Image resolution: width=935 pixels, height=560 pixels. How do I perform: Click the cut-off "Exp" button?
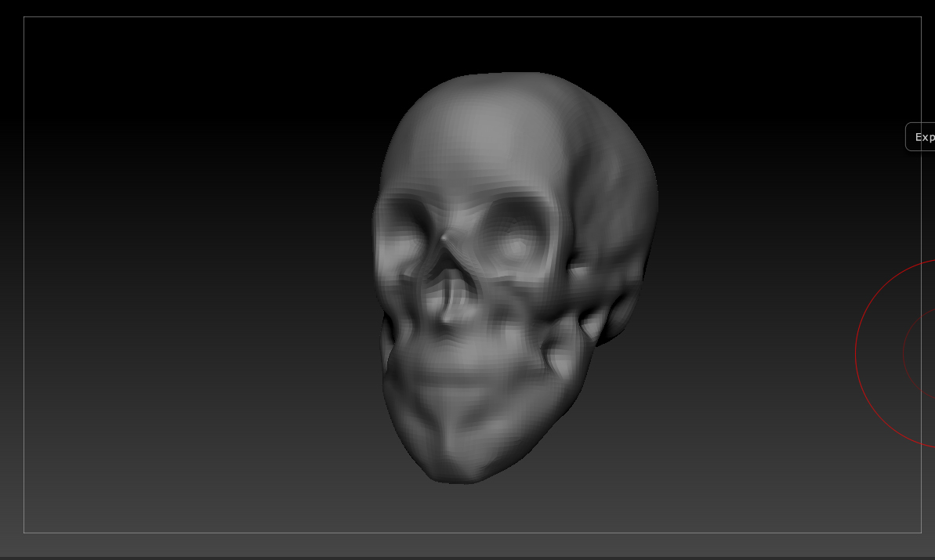[921, 137]
